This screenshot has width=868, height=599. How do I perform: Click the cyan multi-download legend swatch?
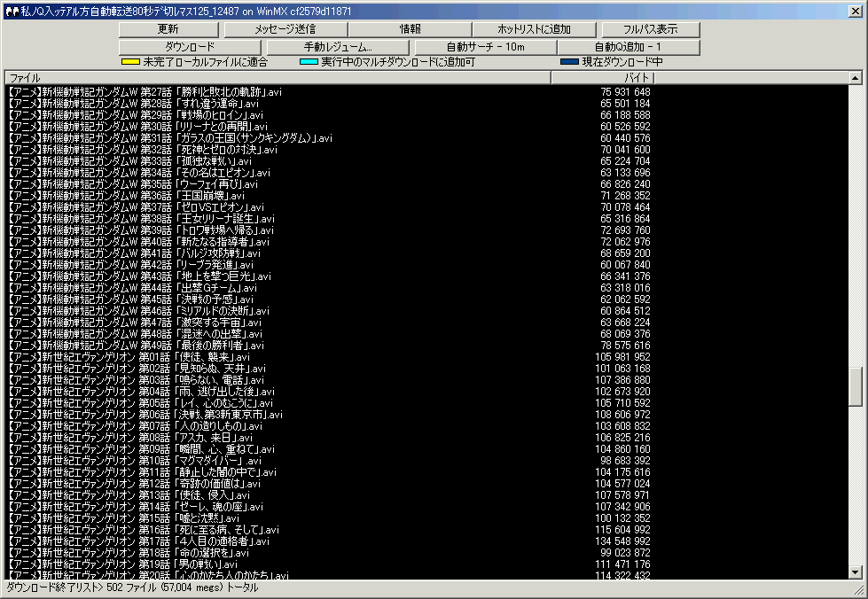[309, 63]
